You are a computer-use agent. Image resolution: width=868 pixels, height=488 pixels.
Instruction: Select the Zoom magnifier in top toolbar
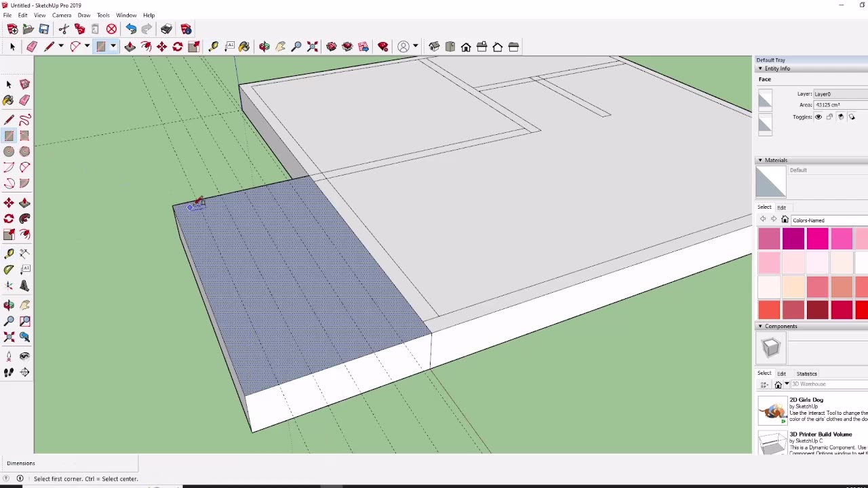click(x=296, y=47)
